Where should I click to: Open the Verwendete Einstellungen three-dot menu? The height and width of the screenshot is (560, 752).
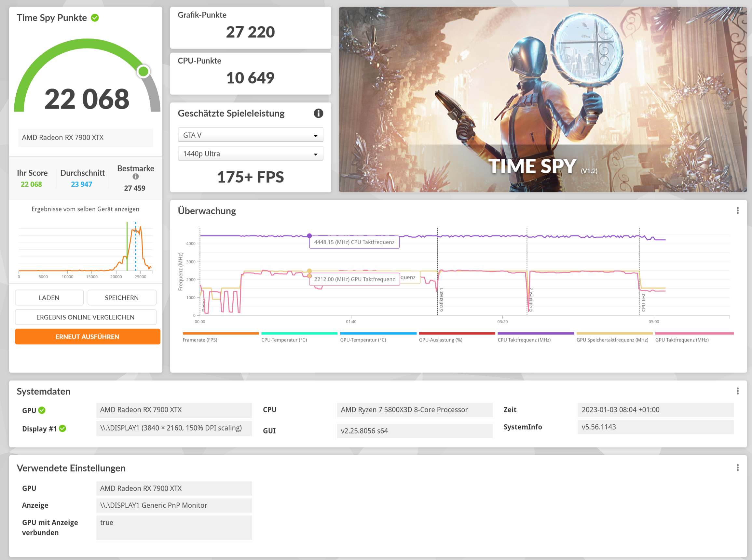tap(737, 468)
